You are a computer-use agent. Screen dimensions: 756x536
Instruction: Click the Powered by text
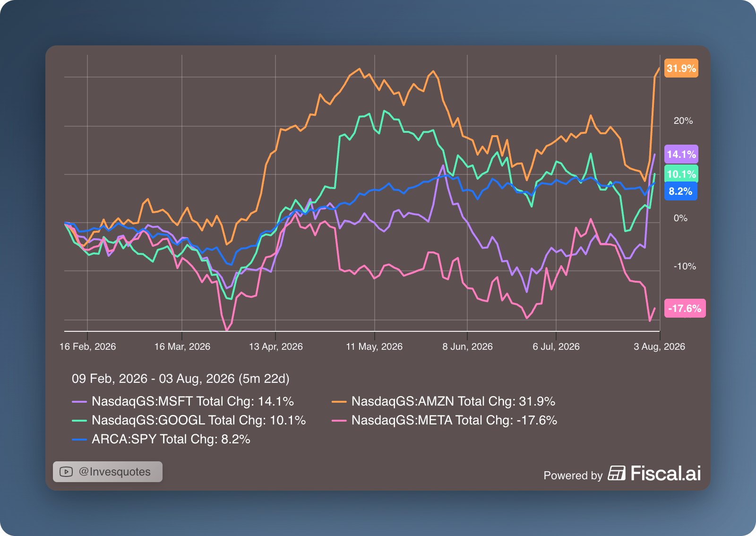coord(573,475)
